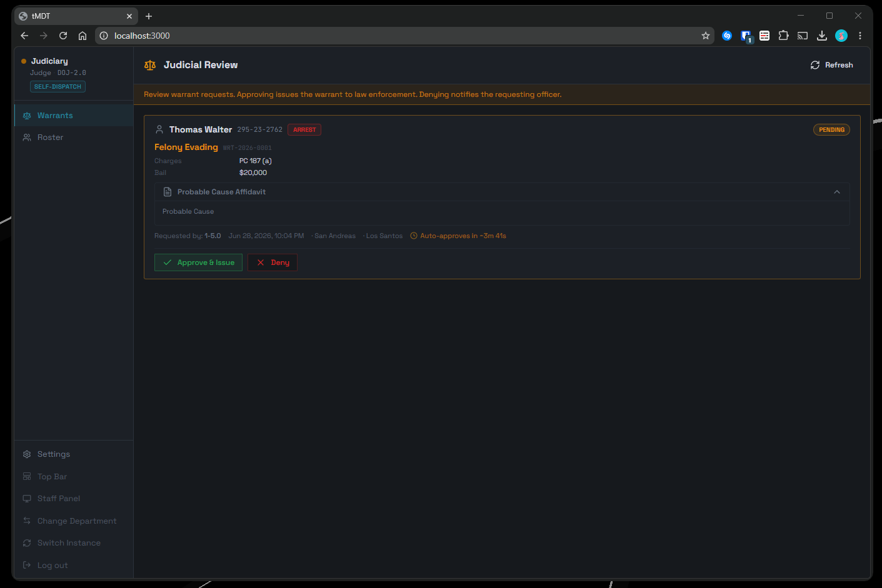Click the Warrants scales icon
This screenshot has width=882, height=588.
[x=27, y=116]
